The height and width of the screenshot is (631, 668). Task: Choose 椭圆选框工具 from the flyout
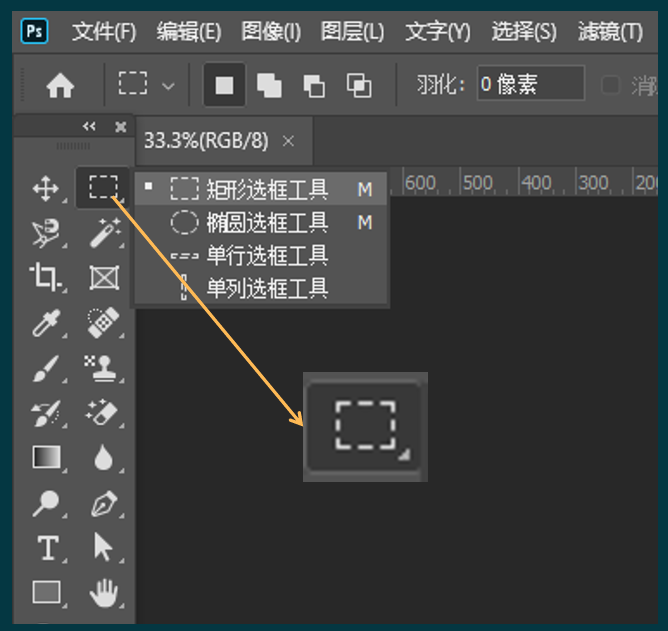(x=266, y=222)
